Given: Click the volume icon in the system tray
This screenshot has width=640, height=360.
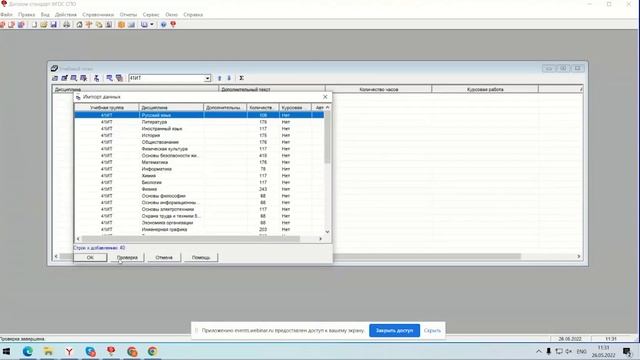Looking at the screenshot, I should 569,351.
